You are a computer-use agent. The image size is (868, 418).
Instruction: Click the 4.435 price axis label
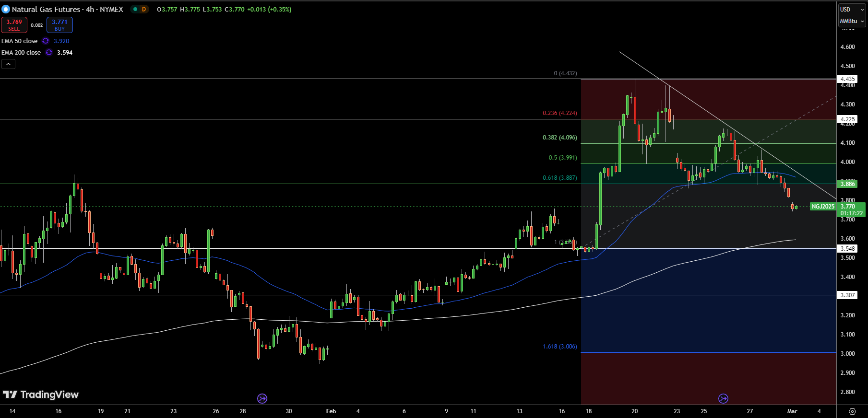pyautogui.click(x=847, y=79)
